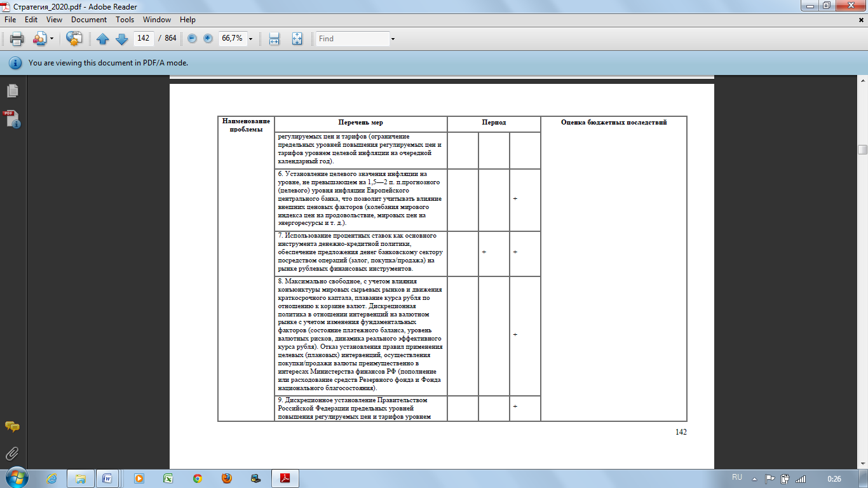The image size is (868, 488).
Task: Switch to Microsoft Word in the taskbar
Action: point(107,478)
